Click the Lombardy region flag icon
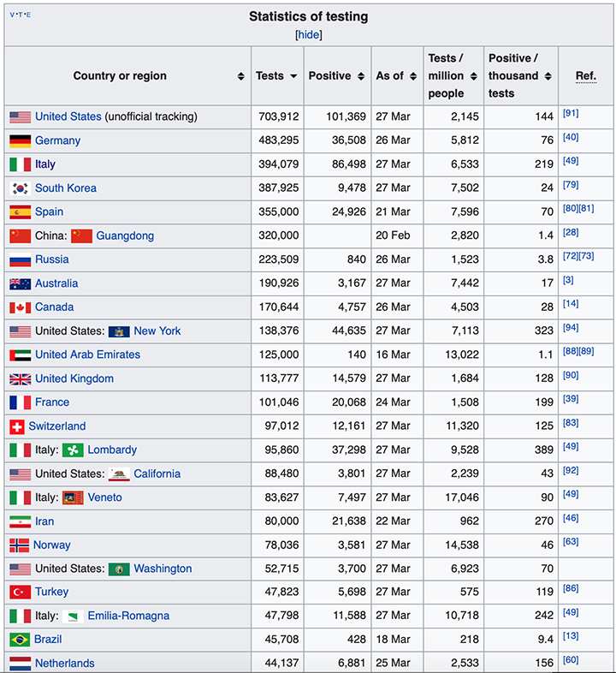The image size is (616, 673). click(73, 450)
